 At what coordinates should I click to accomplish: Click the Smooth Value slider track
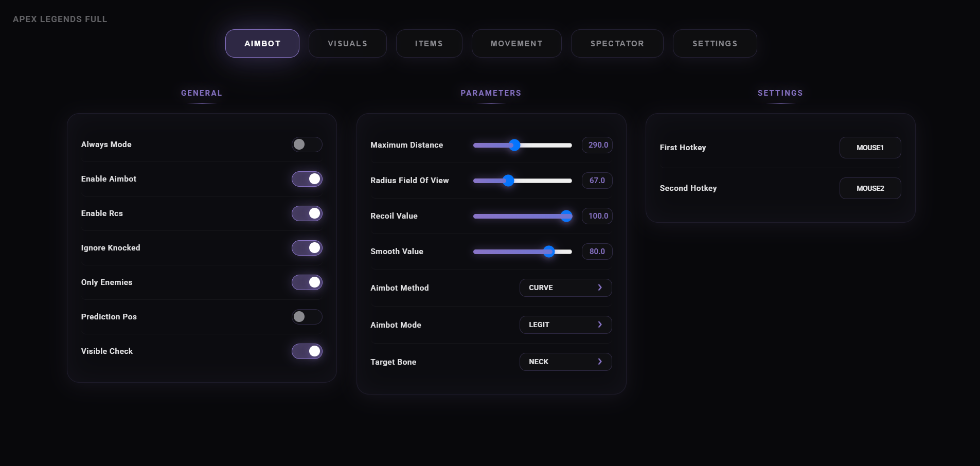click(523, 252)
